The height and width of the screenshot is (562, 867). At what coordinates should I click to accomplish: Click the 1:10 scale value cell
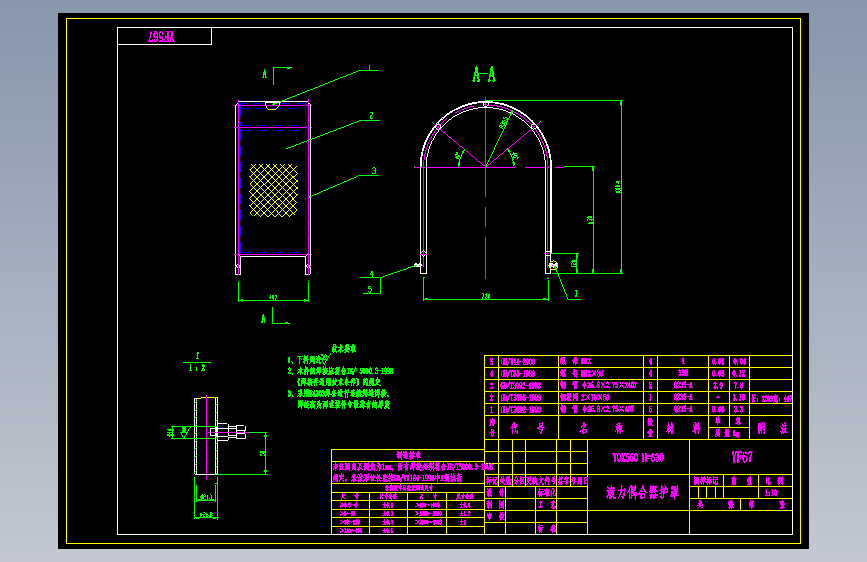(771, 493)
